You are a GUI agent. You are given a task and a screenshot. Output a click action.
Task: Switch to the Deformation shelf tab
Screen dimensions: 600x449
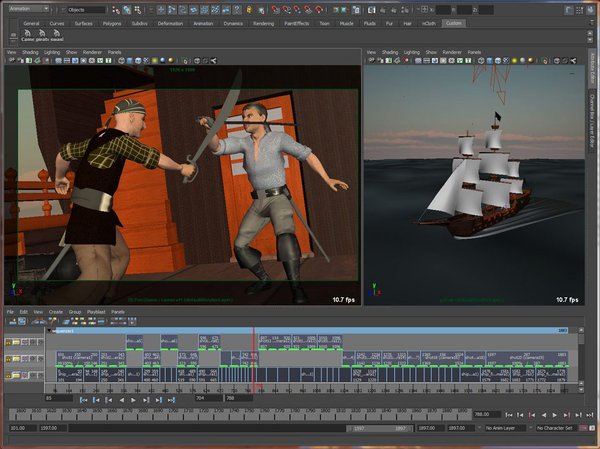tap(170, 23)
